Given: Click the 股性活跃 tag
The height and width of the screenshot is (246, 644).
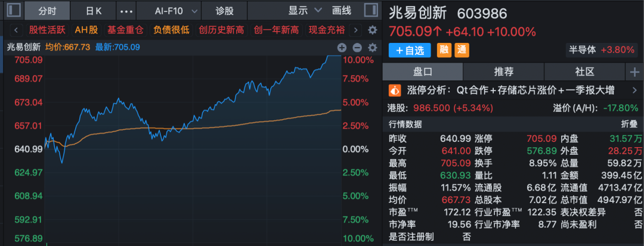Looking at the screenshot, I should (48, 30).
